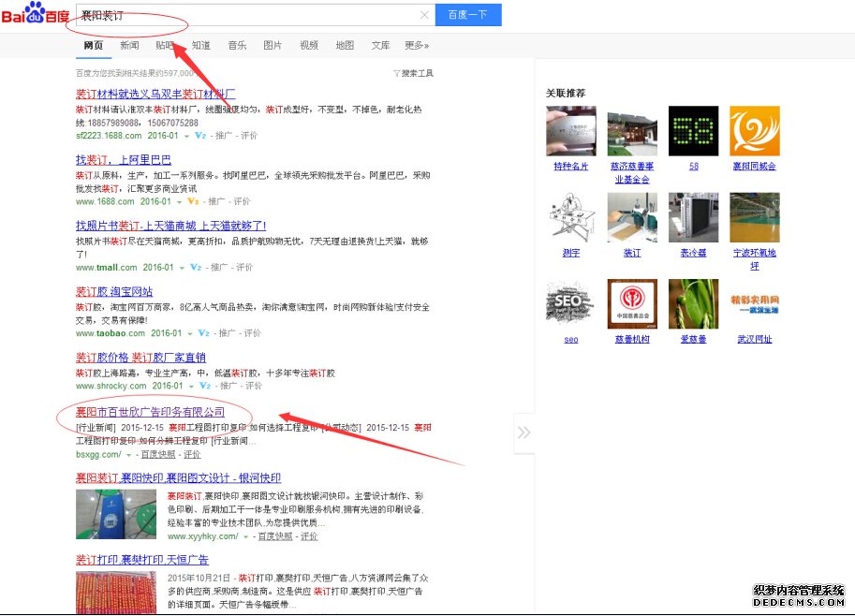The height and width of the screenshot is (616, 855).
Task: Open 襄阳同城会 recommendation thumbnail
Action: (755, 131)
